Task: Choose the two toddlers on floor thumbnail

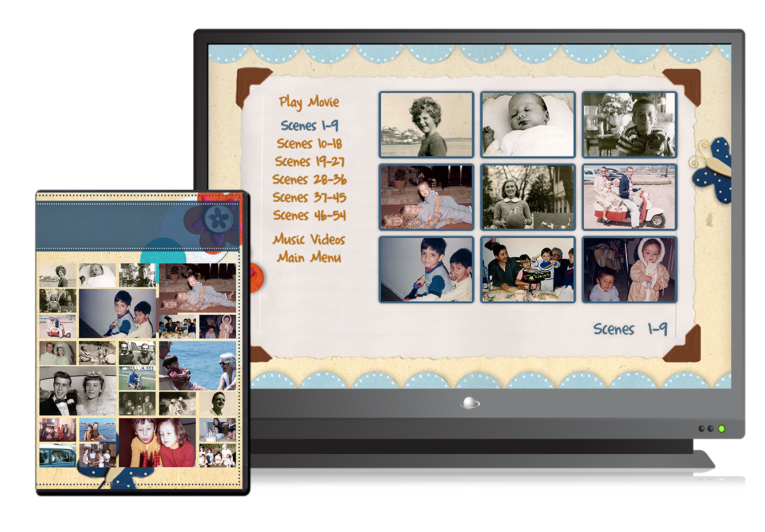Action: coord(427,197)
